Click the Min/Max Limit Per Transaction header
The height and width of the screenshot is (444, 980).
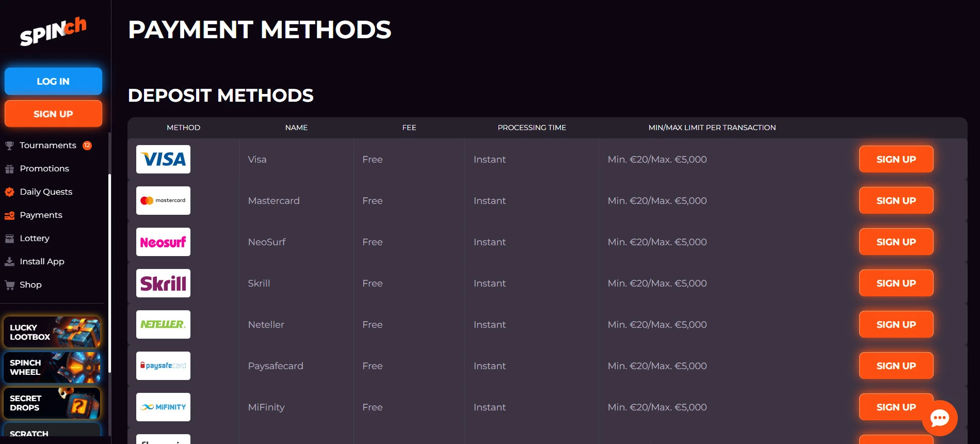712,128
